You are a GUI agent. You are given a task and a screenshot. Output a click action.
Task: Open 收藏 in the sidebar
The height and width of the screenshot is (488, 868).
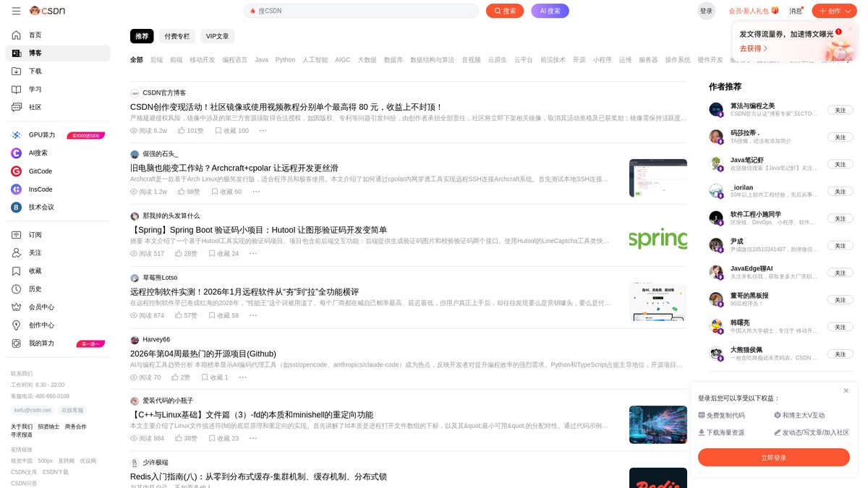coord(58,271)
